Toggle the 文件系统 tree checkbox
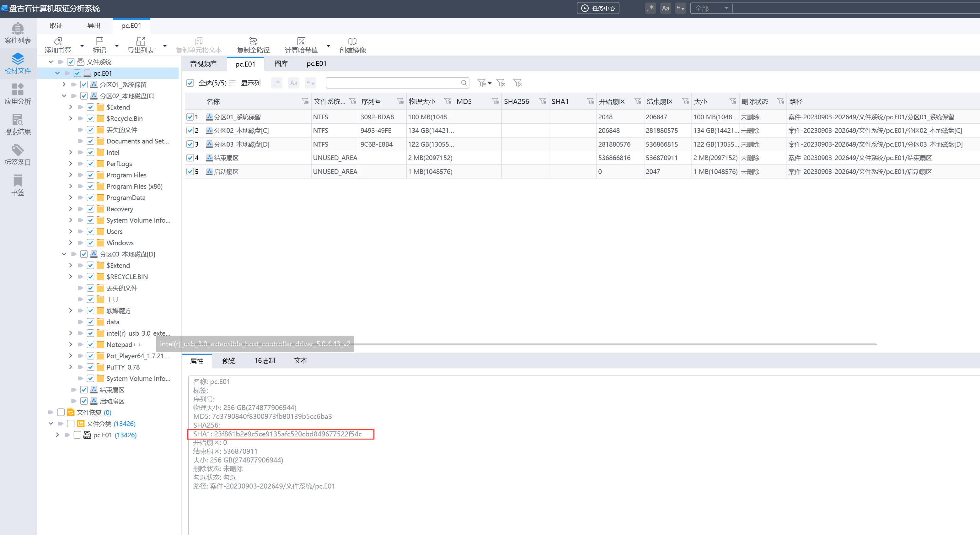The height and width of the screenshot is (535, 980). pyautogui.click(x=71, y=62)
